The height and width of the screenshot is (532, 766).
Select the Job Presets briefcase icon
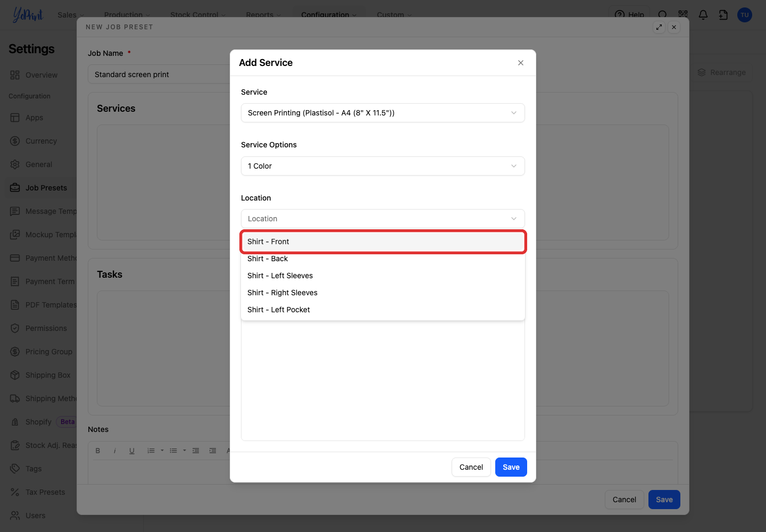click(x=15, y=188)
